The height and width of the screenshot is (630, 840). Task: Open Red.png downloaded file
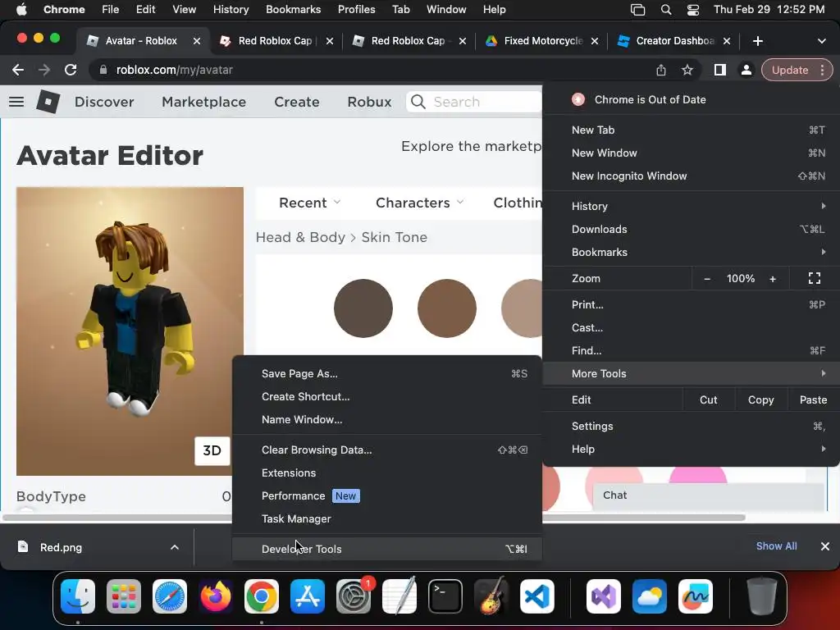(x=60, y=547)
